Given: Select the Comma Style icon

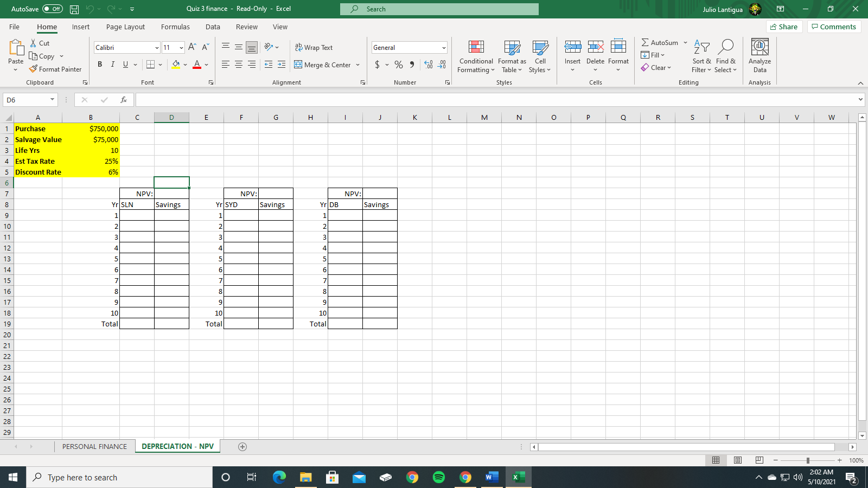Looking at the screenshot, I should click(x=412, y=64).
